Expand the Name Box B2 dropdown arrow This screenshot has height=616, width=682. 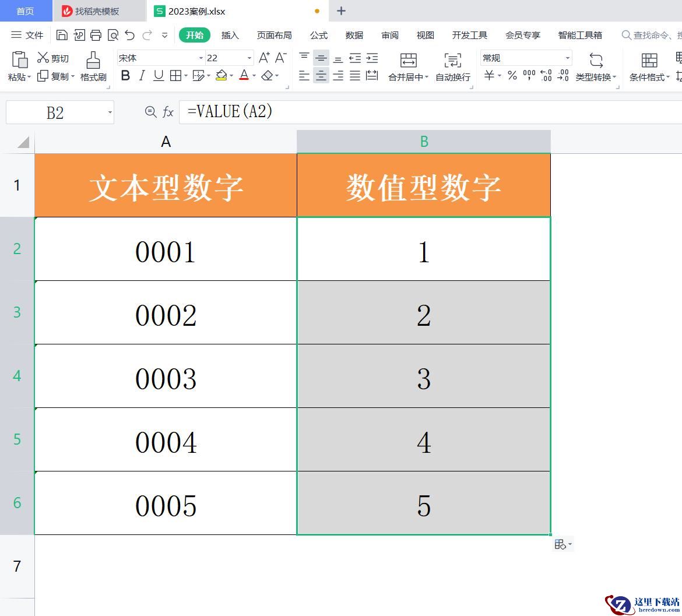pyautogui.click(x=110, y=112)
